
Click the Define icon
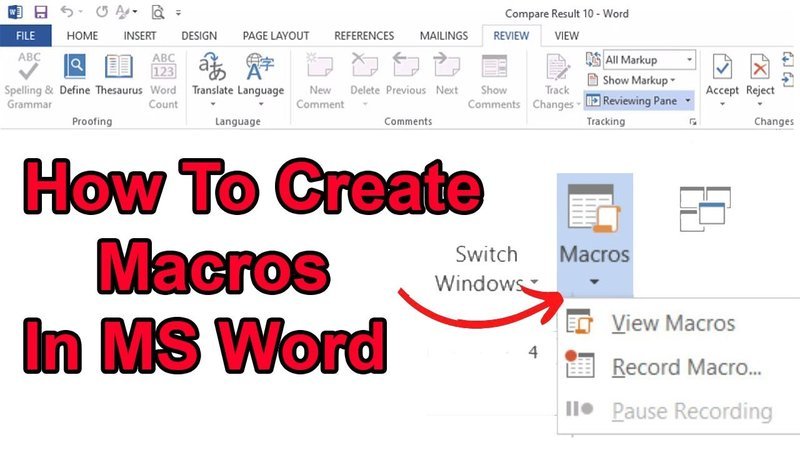(74, 74)
